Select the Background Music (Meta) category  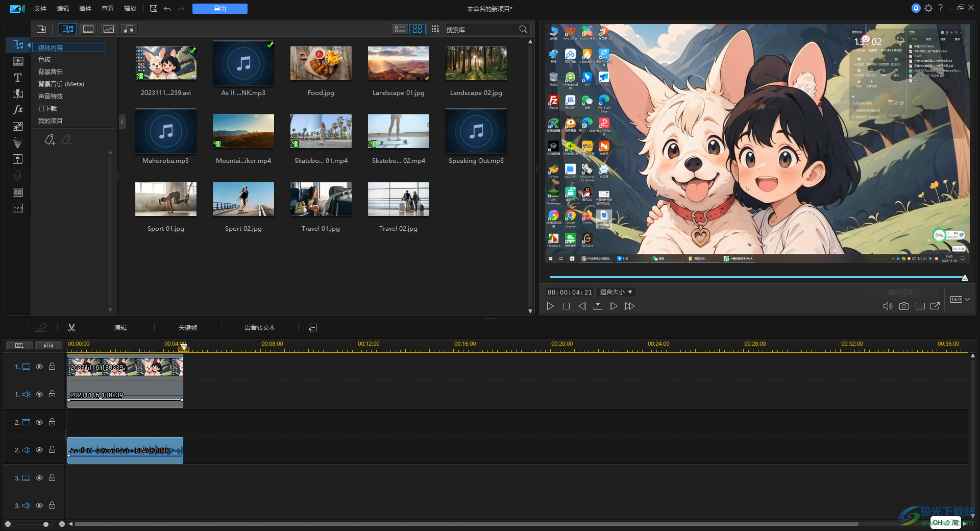click(x=61, y=84)
